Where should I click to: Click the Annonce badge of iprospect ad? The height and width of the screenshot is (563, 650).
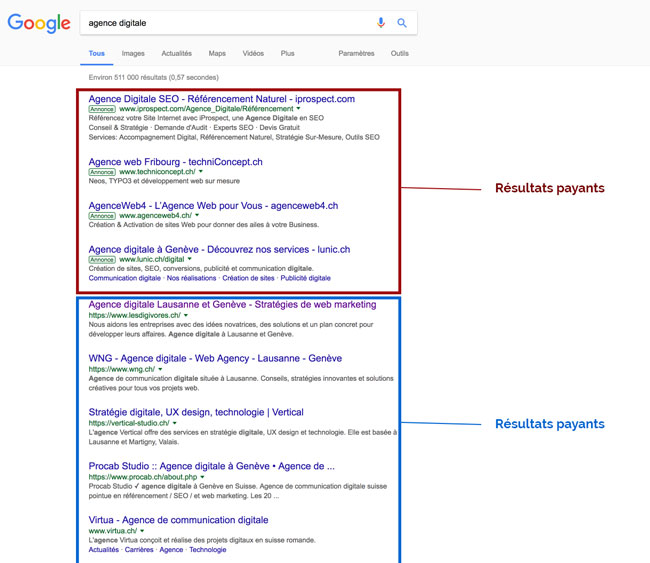[102, 109]
